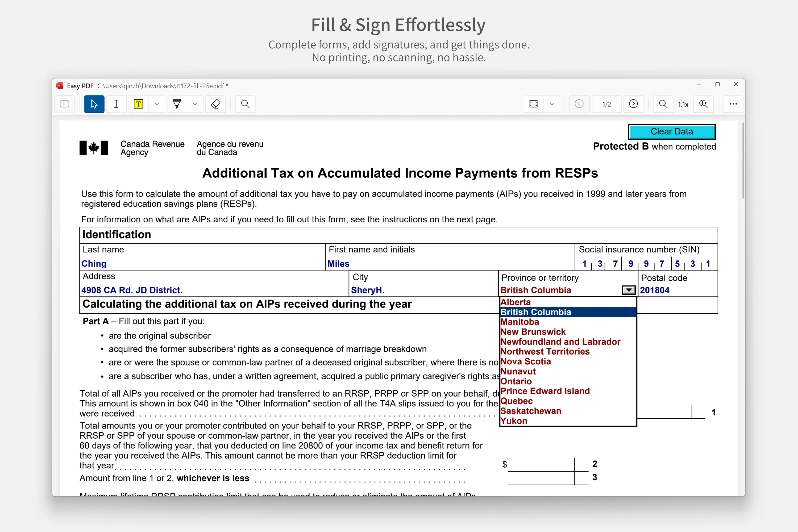Minimize the Easy PDF window
The width and height of the screenshot is (798, 532).
(x=699, y=85)
